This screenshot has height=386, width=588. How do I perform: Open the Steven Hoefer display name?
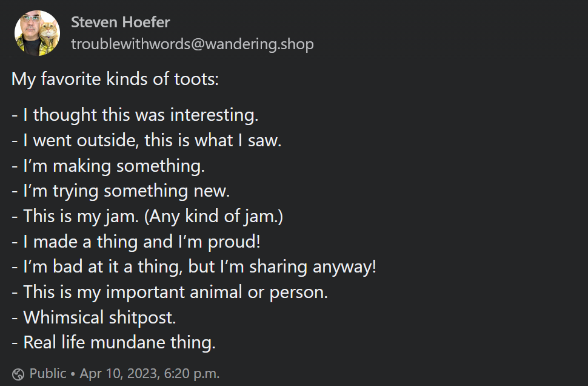tap(120, 22)
